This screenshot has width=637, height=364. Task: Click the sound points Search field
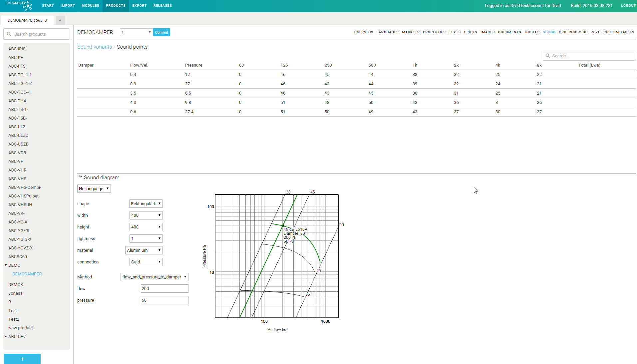click(x=589, y=56)
